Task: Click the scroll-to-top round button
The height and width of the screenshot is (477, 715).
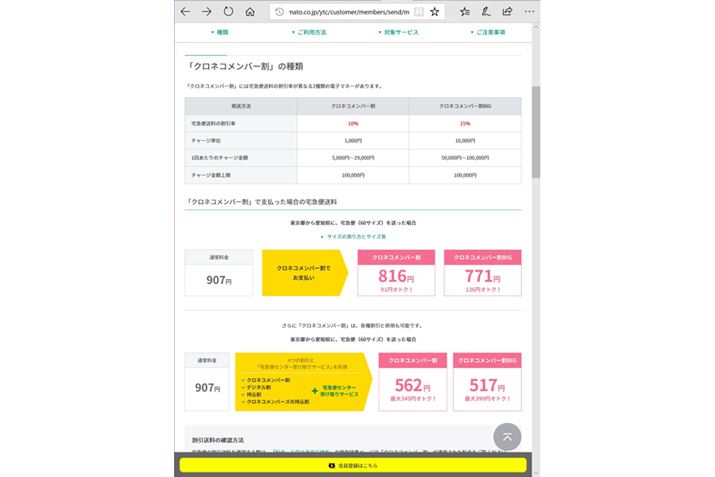Action: point(508,437)
